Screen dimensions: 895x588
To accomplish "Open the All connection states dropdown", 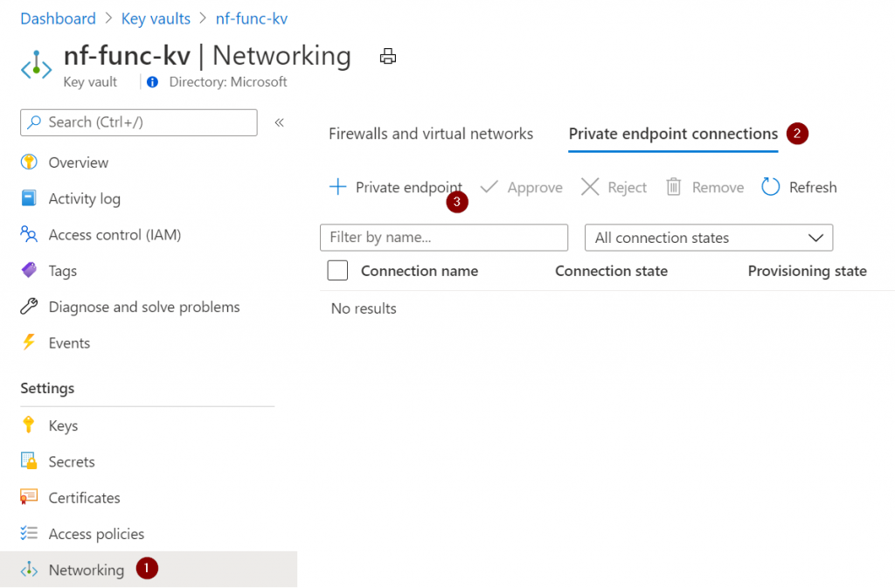I will pos(708,238).
